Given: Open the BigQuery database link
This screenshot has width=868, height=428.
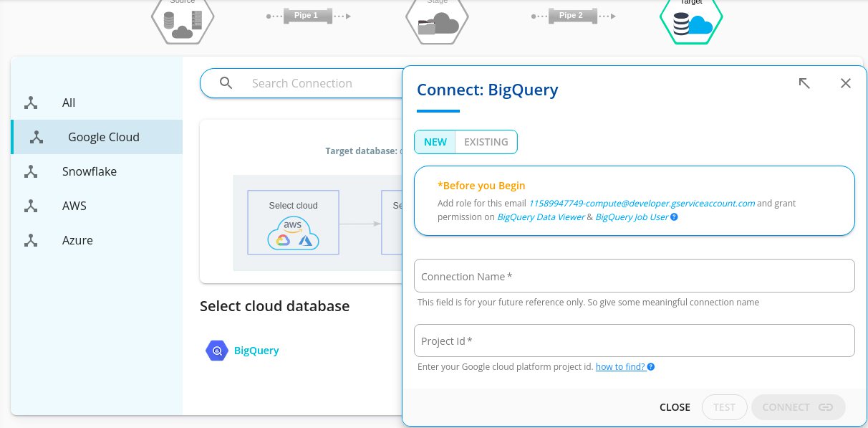Looking at the screenshot, I should [x=256, y=351].
